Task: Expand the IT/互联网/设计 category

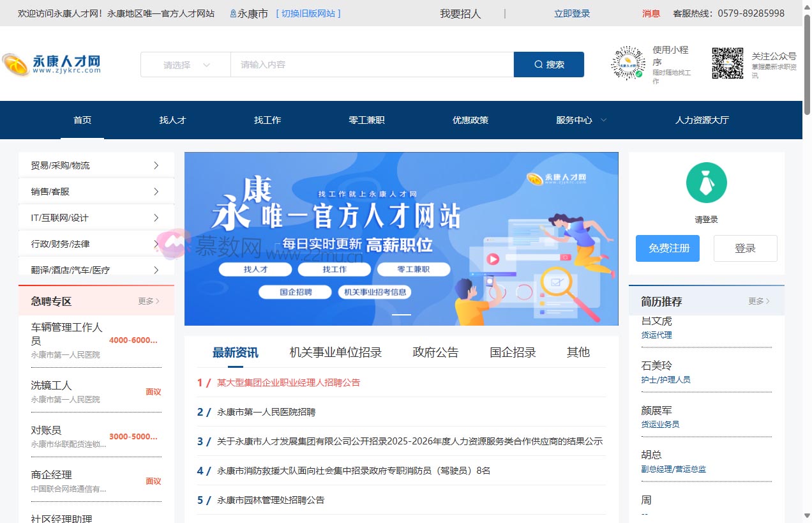Action: coord(96,217)
